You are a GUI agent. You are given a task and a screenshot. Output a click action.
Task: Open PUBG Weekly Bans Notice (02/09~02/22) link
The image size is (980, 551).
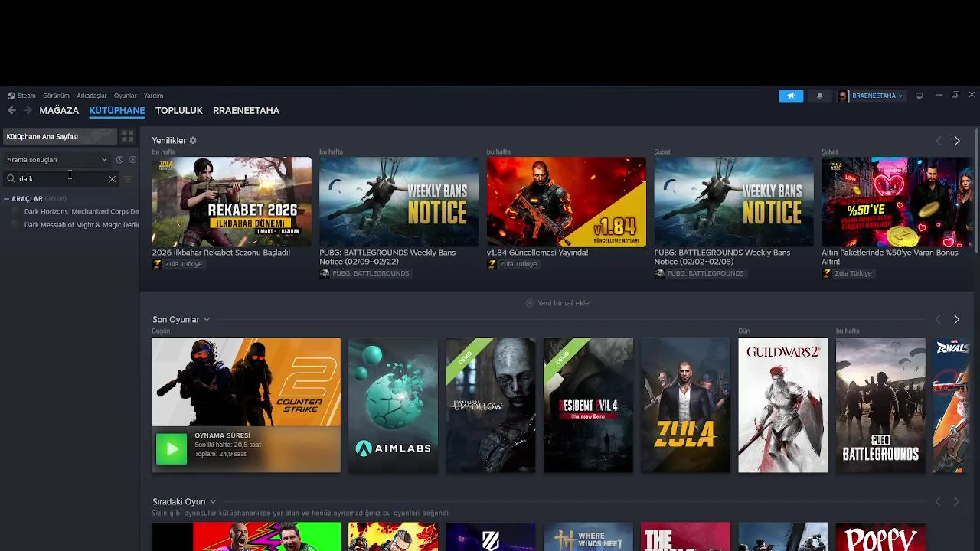(387, 257)
